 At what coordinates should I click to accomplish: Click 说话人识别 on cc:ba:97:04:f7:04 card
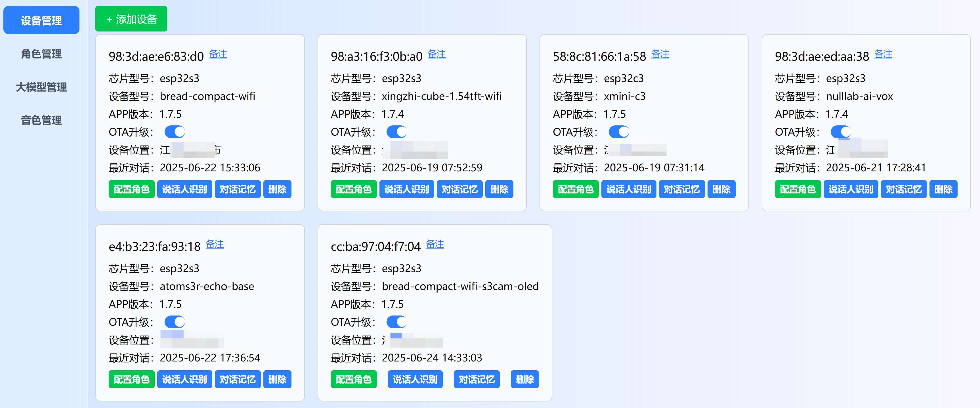415,379
